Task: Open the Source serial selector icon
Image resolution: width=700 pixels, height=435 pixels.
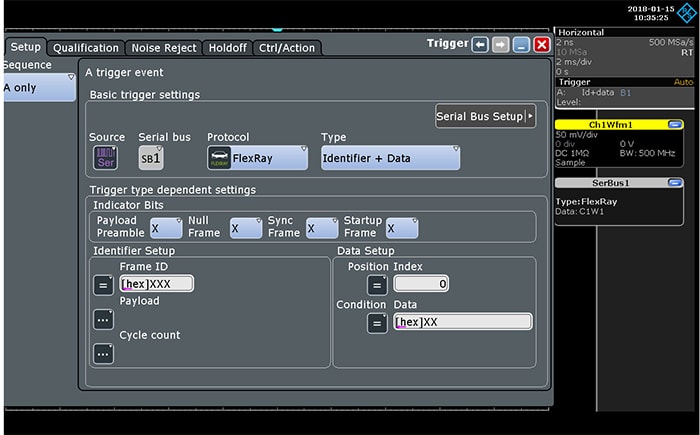Action: (105, 158)
